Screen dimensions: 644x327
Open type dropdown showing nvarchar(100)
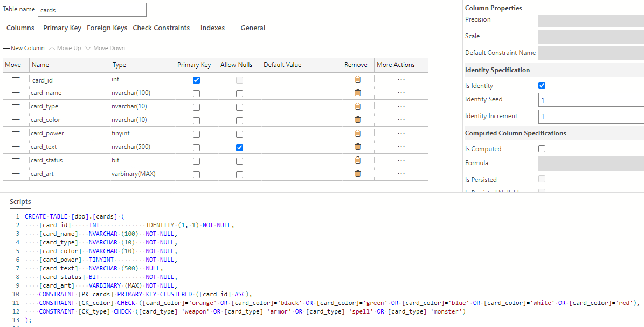click(142, 93)
